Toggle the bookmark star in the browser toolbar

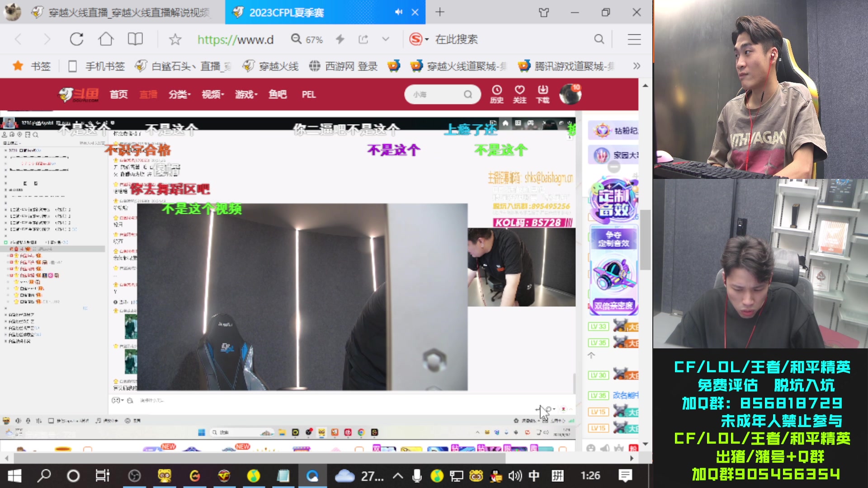175,39
